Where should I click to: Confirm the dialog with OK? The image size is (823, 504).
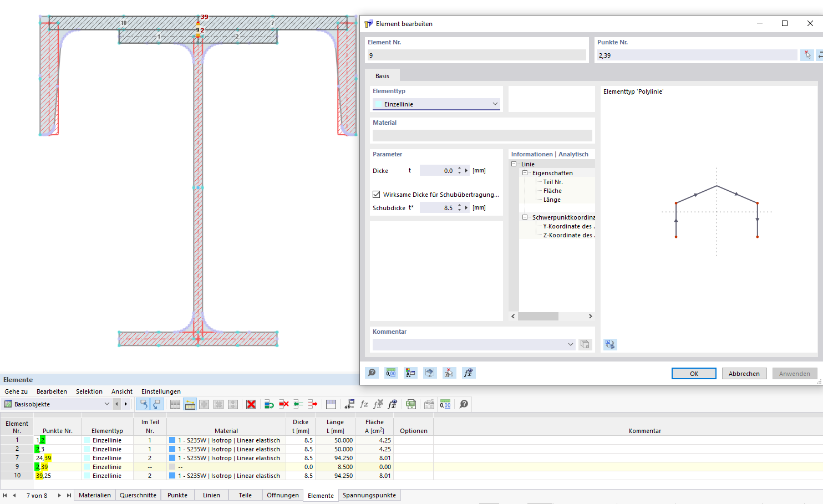click(694, 374)
